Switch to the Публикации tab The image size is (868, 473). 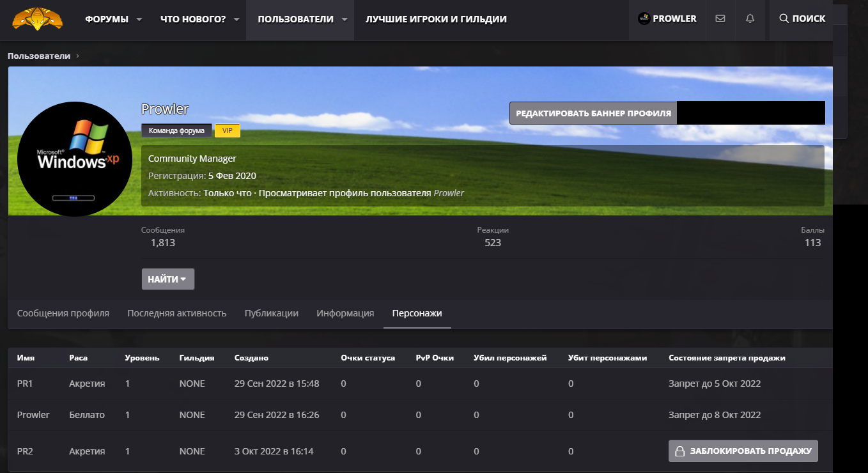pyautogui.click(x=272, y=313)
